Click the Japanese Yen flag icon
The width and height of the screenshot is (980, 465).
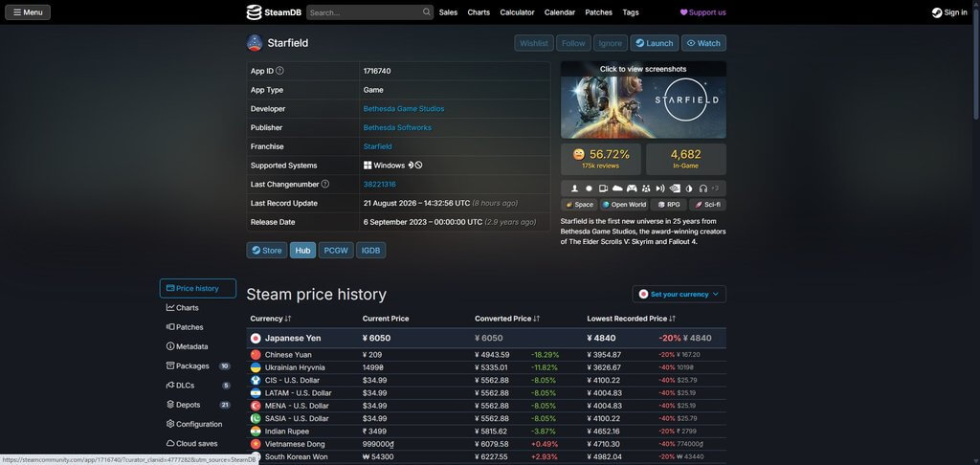pos(255,338)
